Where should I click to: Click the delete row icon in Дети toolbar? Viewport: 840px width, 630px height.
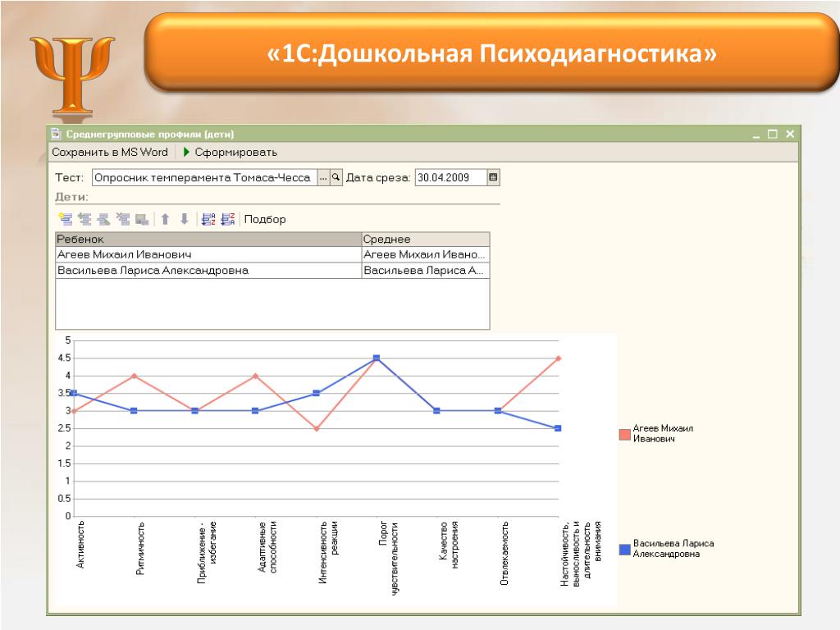coord(123,219)
